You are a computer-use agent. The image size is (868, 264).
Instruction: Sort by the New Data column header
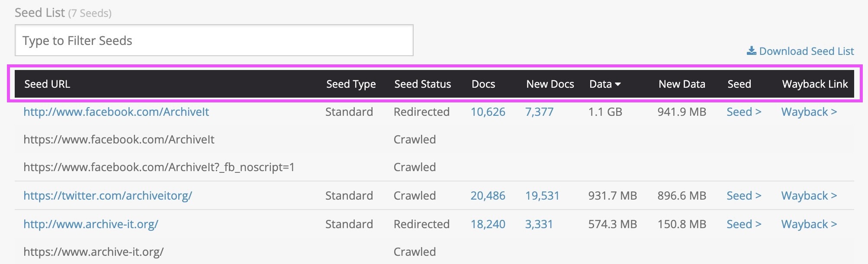click(682, 84)
